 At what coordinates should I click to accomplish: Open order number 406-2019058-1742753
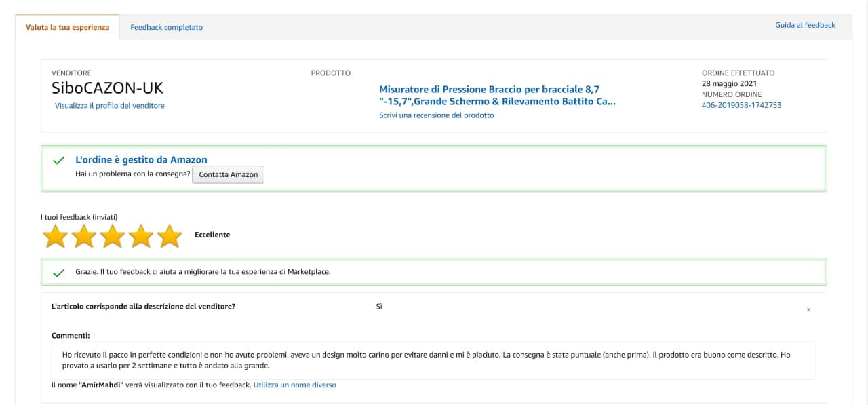pos(741,105)
